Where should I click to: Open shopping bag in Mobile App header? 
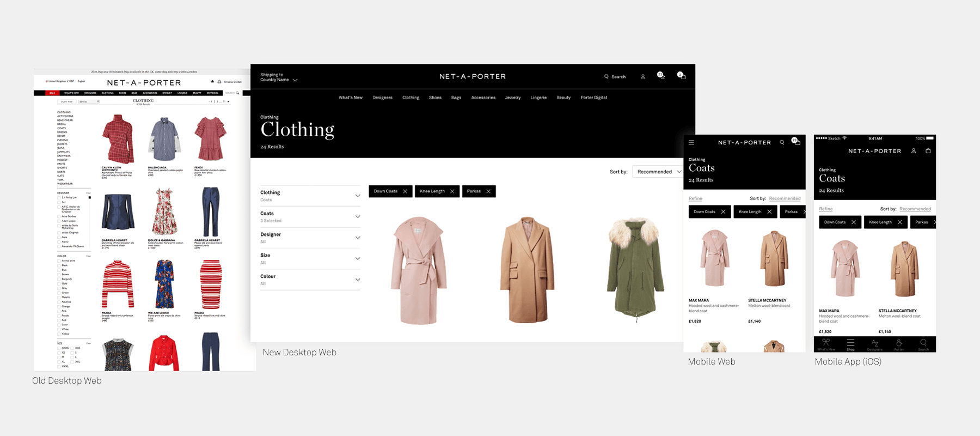click(x=928, y=151)
